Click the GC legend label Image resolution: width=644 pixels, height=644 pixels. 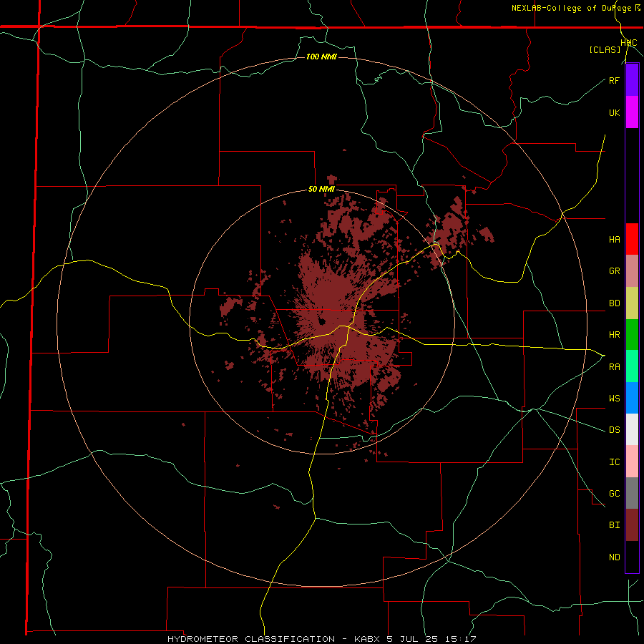(x=614, y=494)
